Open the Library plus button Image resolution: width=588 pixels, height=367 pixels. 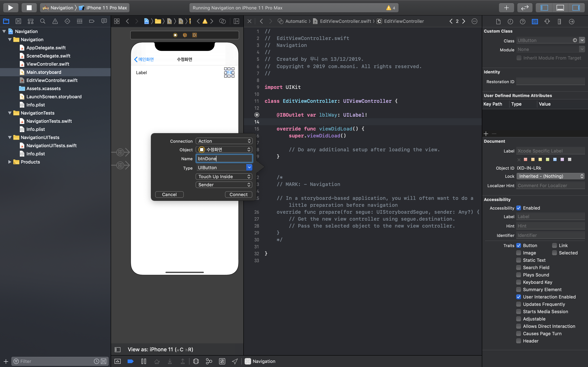[506, 8]
